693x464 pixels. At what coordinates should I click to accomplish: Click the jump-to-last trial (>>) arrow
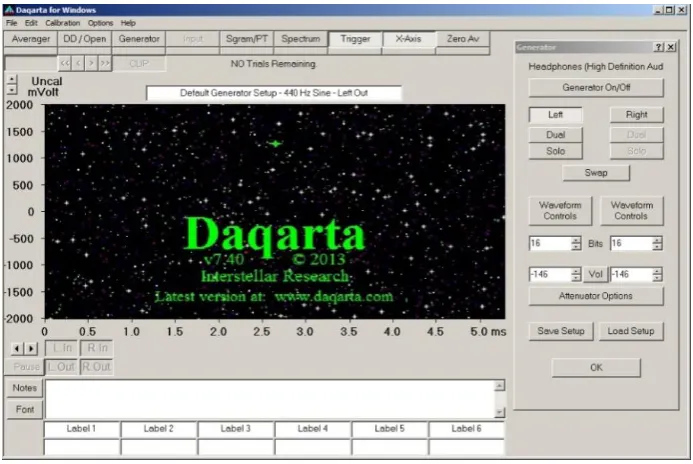[105, 64]
